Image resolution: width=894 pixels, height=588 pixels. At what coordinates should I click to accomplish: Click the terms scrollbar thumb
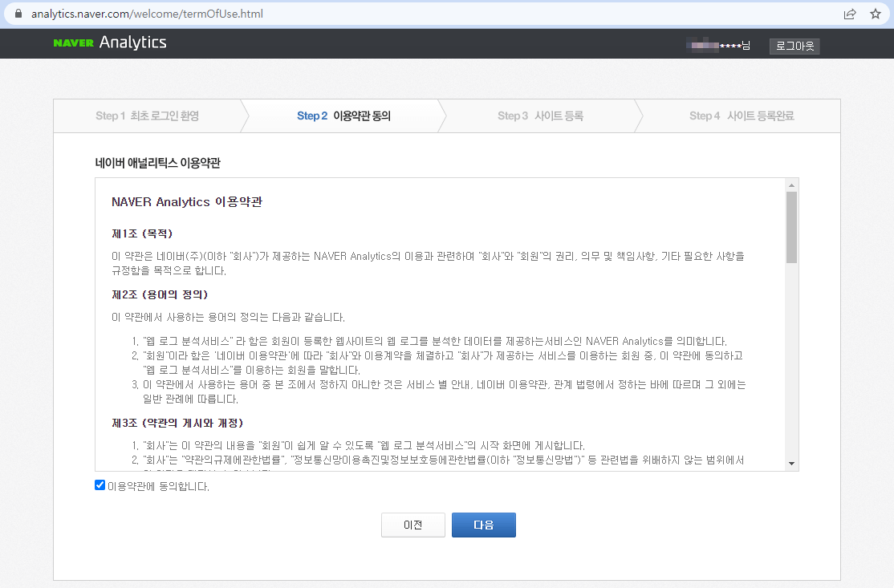[791, 227]
